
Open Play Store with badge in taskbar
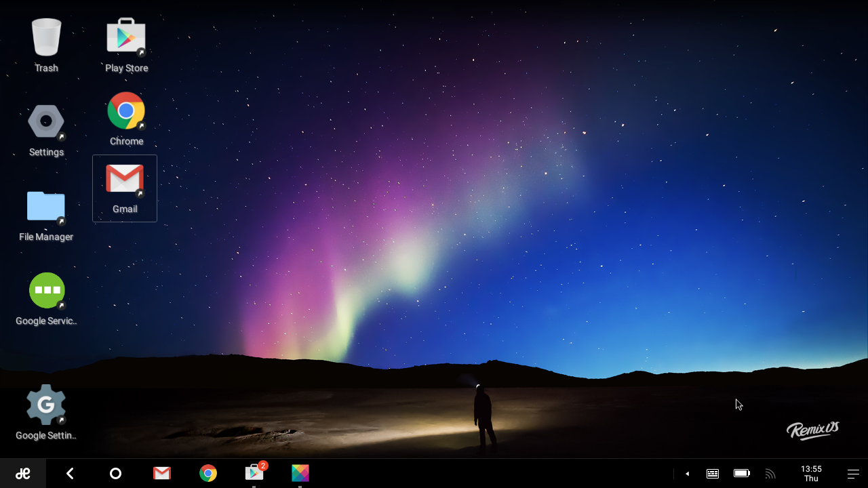coord(254,473)
